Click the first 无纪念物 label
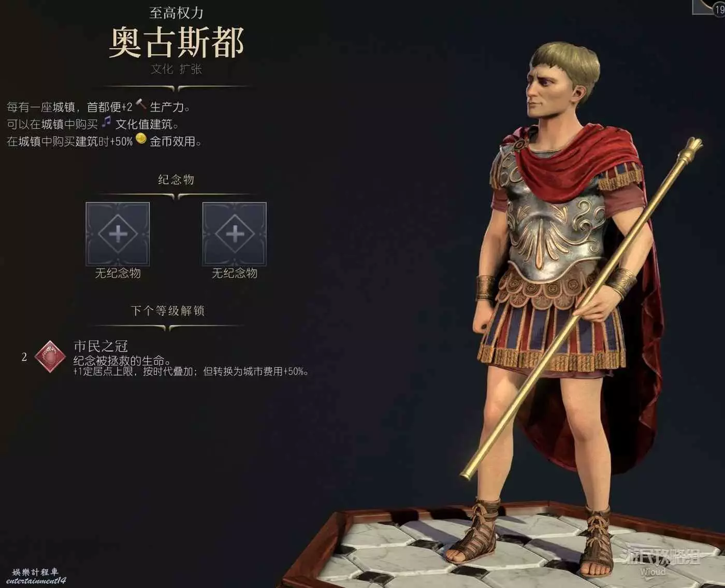Screen dimensions: 725x588 point(118,273)
